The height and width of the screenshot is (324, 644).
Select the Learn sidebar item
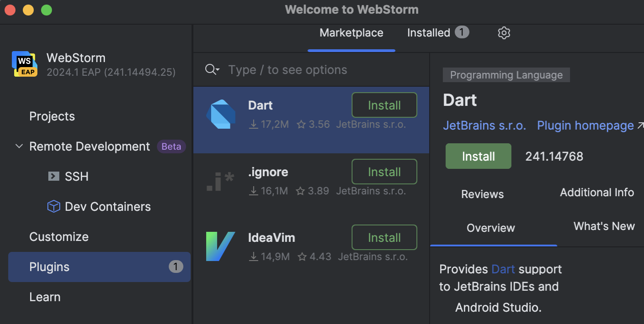pyautogui.click(x=45, y=297)
